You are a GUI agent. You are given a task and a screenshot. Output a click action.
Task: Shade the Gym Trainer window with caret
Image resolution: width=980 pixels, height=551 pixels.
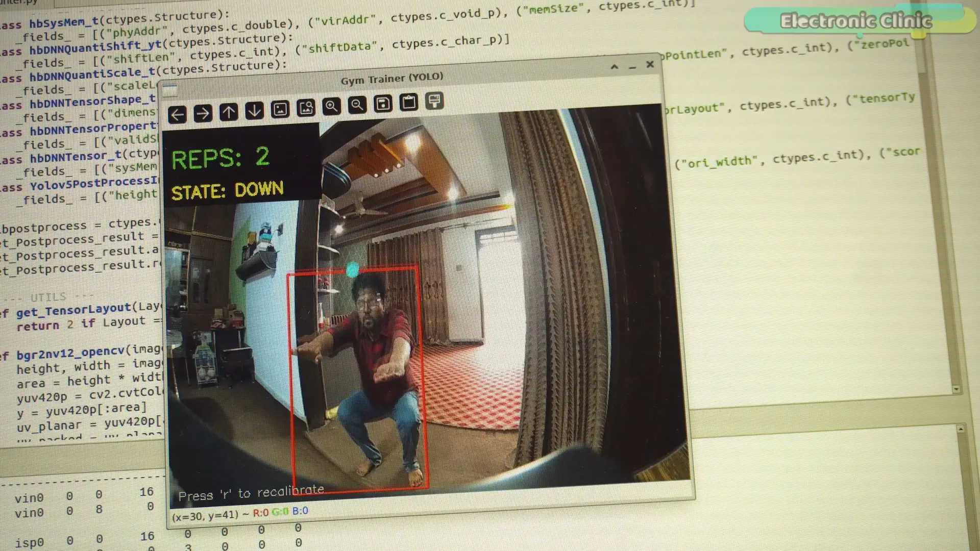(x=615, y=67)
